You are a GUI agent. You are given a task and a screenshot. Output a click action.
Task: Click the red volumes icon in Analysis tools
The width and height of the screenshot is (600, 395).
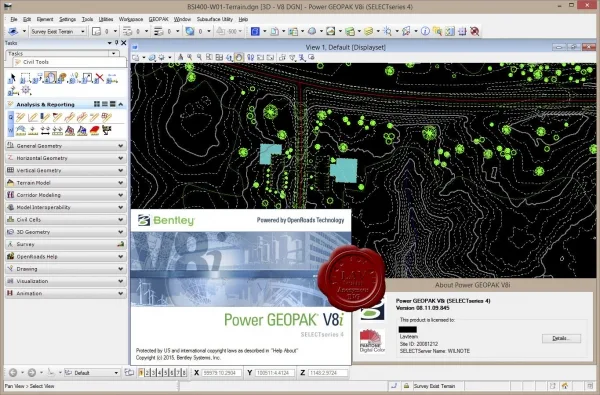tap(94, 131)
